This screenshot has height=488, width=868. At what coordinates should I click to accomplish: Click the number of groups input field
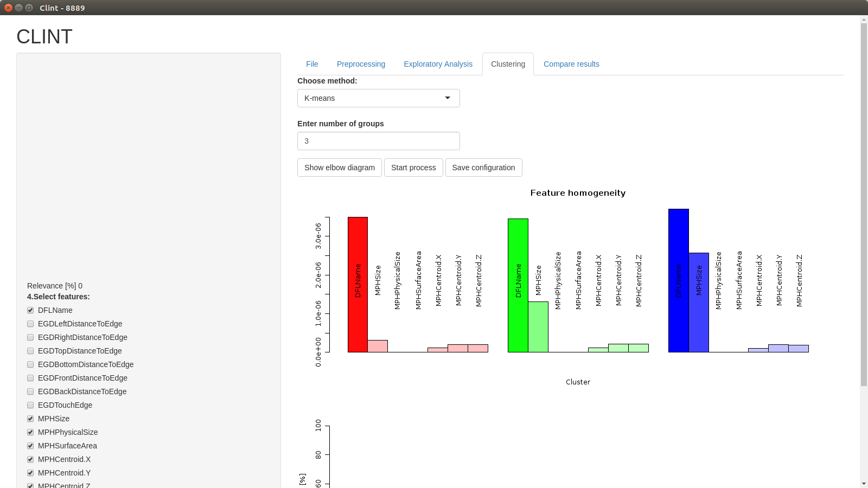378,141
